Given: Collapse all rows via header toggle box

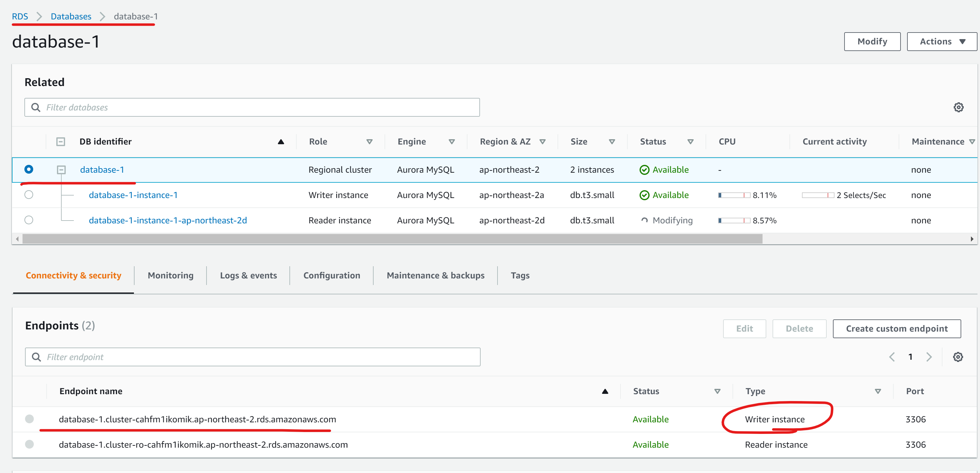Looking at the screenshot, I should click(x=60, y=141).
